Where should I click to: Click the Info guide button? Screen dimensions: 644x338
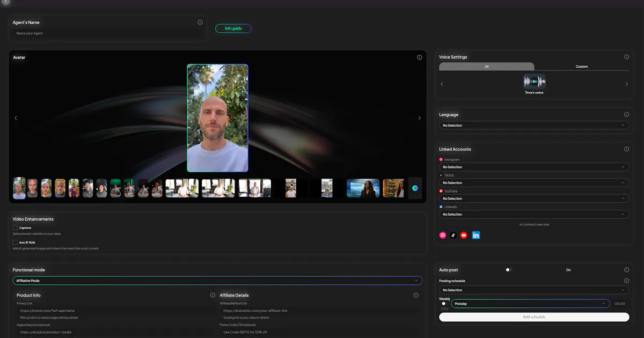tap(233, 28)
